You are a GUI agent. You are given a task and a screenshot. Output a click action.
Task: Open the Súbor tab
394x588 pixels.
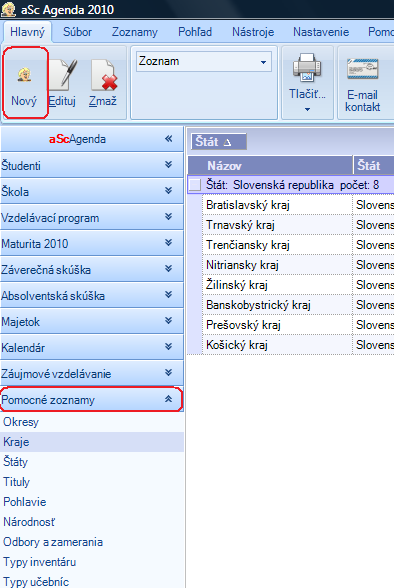(x=77, y=32)
